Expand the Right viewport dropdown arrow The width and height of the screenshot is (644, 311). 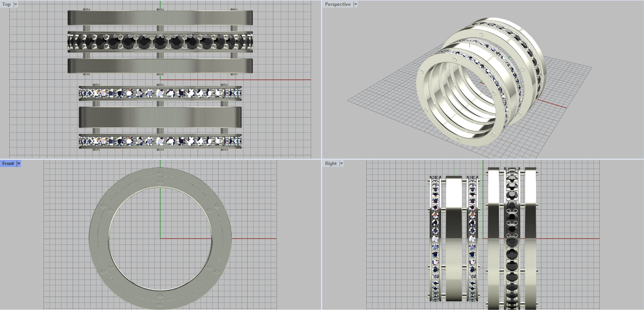click(x=341, y=164)
